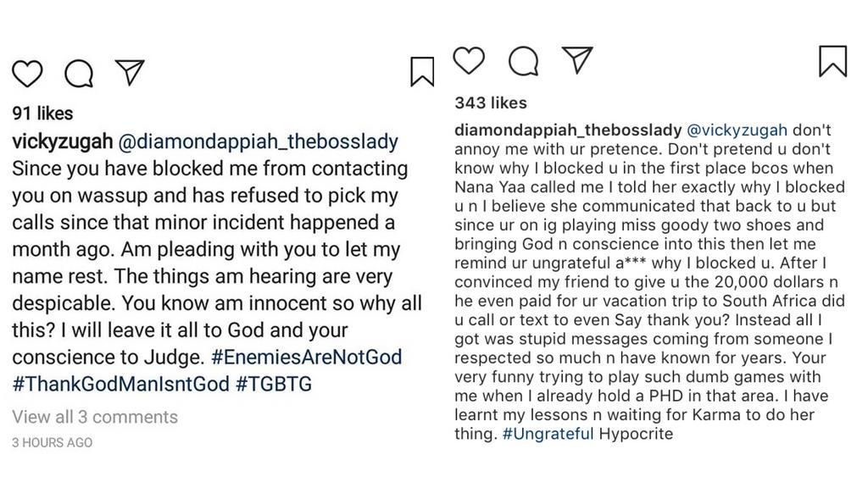Tap the 3 HOURS AGO timestamp
Viewport: 868px width, 488px height.
[x=53, y=442]
